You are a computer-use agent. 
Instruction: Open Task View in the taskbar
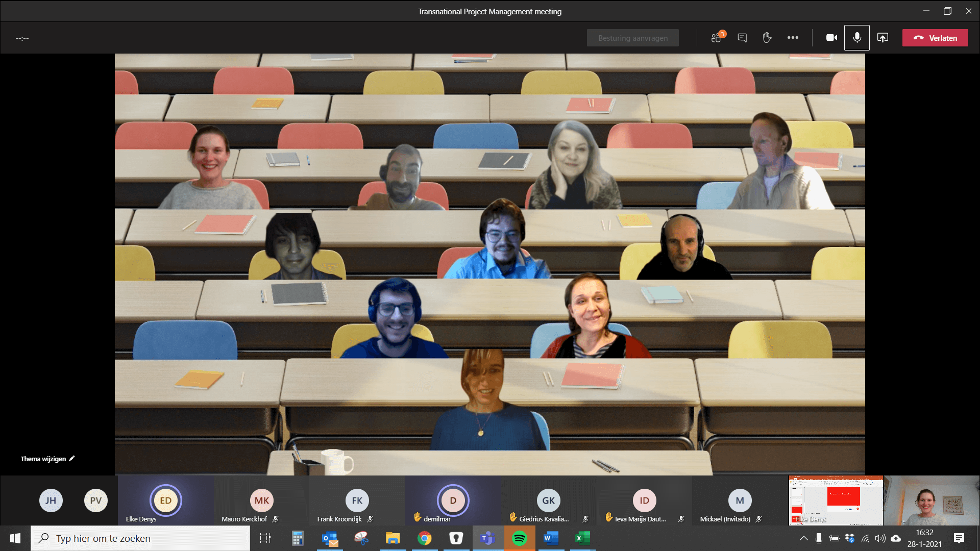265,538
